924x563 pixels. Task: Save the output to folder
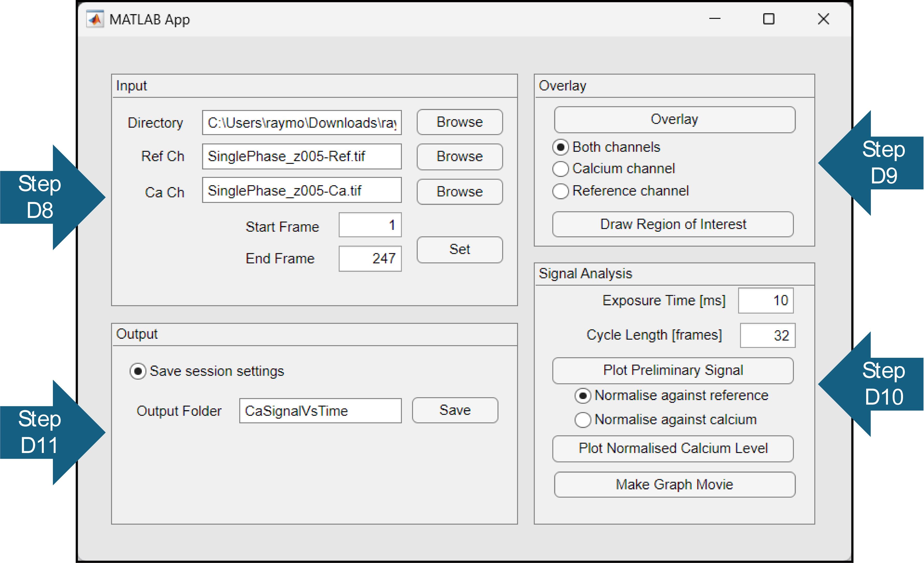point(455,410)
